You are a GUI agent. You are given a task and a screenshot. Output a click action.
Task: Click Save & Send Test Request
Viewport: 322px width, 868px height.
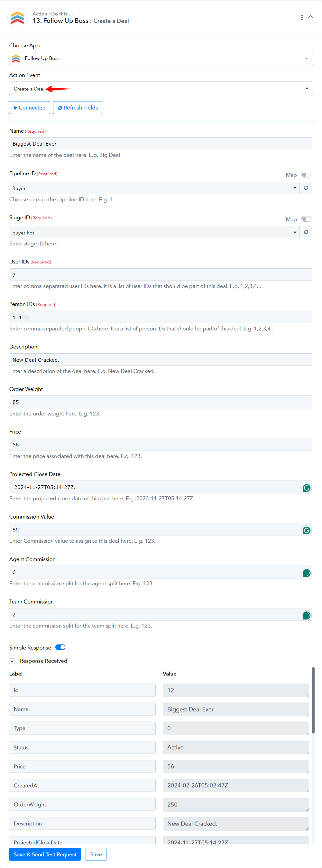(x=45, y=854)
